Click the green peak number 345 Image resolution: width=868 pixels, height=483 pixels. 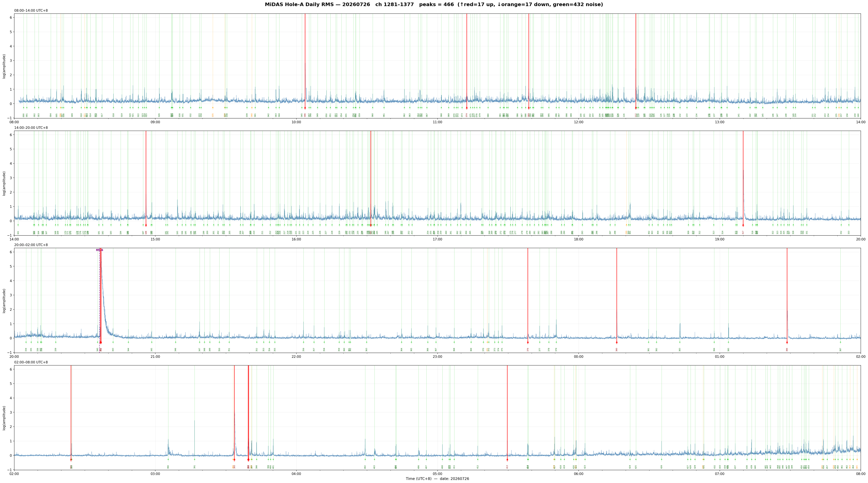[152, 350]
